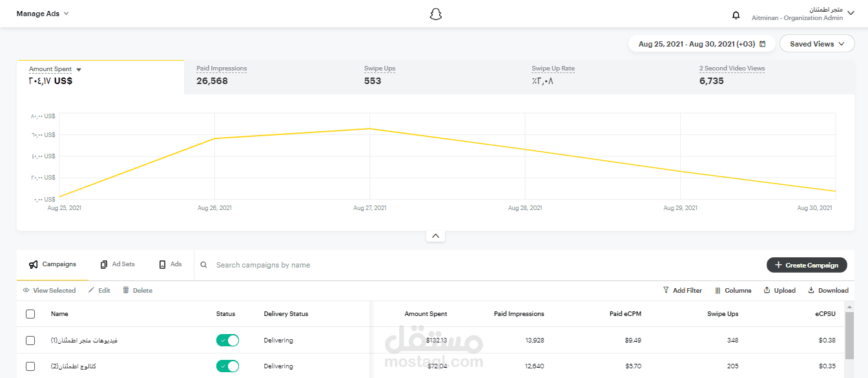Switch to the Ad Sets tab
Viewport: 868px width, 378px height.
click(x=118, y=264)
